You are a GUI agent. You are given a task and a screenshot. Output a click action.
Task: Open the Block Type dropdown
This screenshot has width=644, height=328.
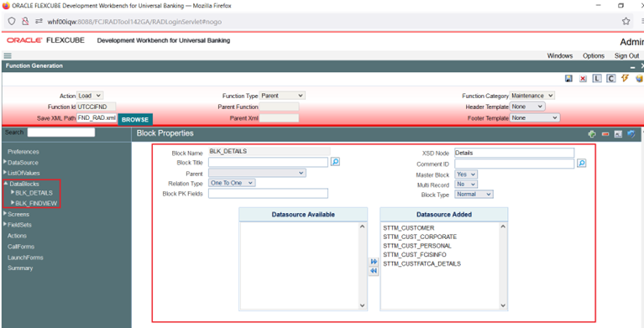(474, 194)
